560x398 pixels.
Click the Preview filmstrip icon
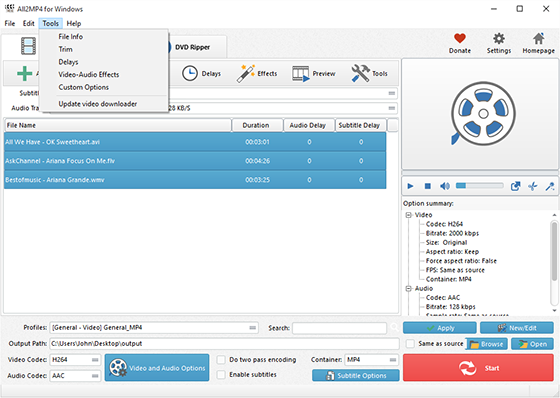300,74
